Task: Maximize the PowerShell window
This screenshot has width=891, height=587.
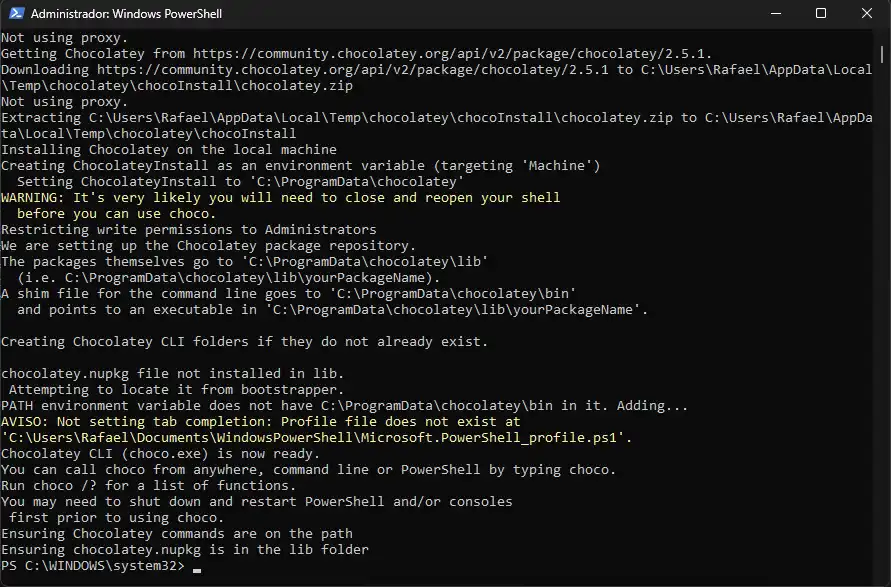Action: tap(821, 14)
